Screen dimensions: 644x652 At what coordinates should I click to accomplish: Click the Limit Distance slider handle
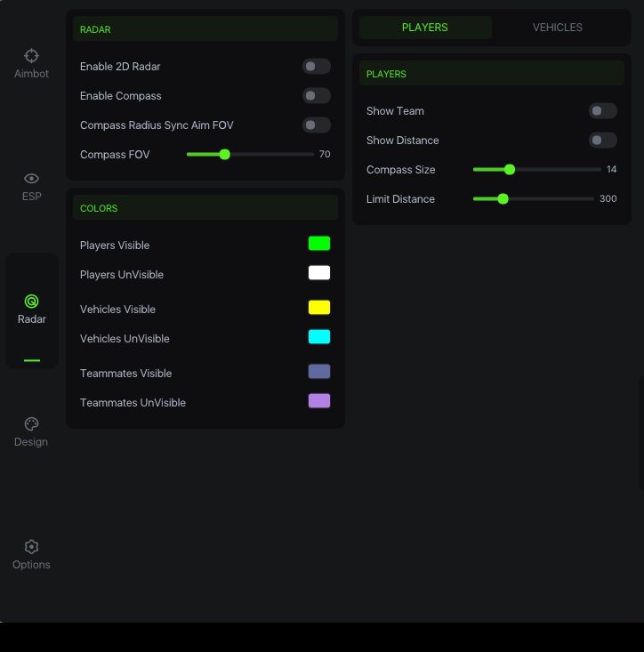pos(503,199)
